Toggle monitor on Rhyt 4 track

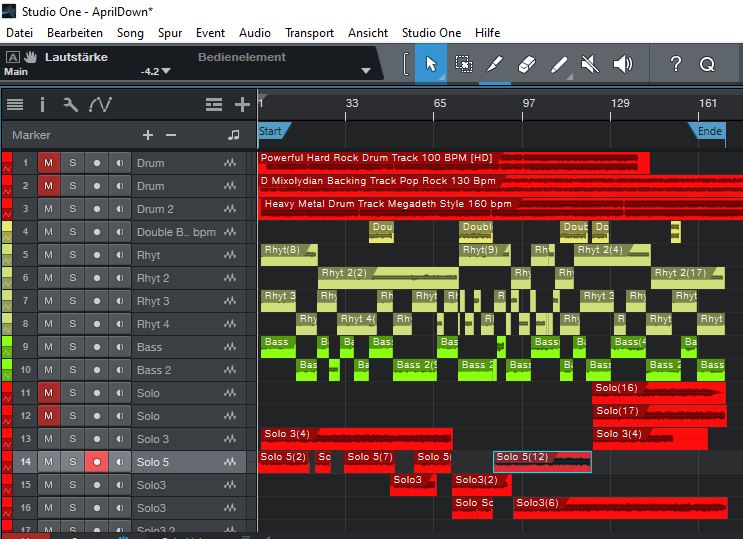pos(120,324)
